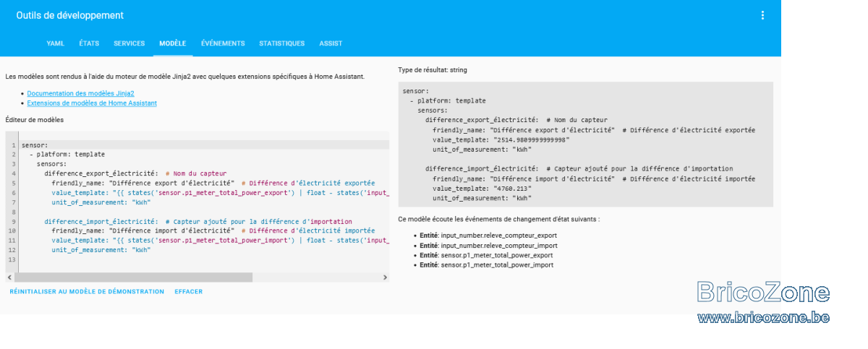
Task: Open Documentation des modèles Jinja2 link
Action: tap(81, 94)
